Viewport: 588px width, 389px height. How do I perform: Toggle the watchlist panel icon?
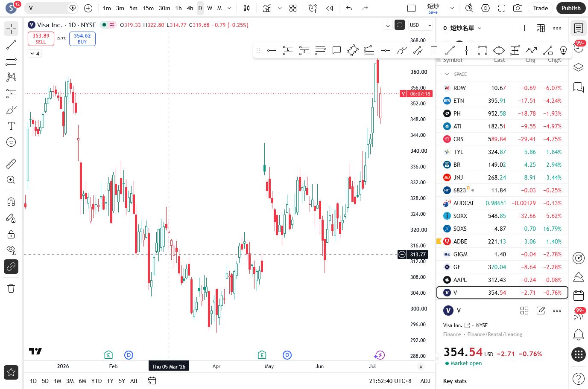click(x=578, y=29)
